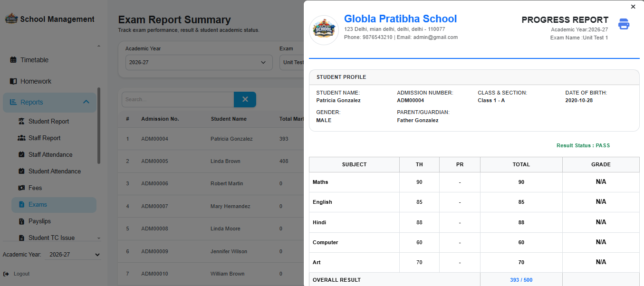Click the Exam Report Summary heading

click(x=174, y=20)
